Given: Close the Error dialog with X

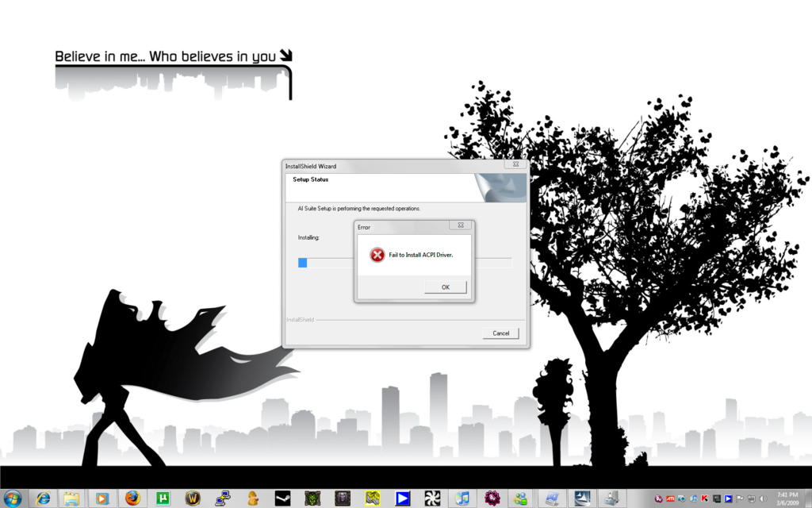Looking at the screenshot, I should pos(460,226).
